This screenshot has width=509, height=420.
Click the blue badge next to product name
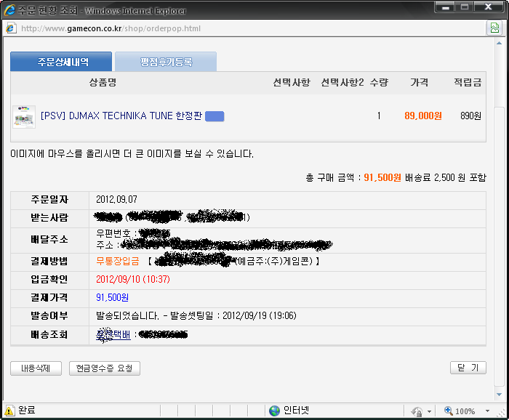tap(215, 116)
